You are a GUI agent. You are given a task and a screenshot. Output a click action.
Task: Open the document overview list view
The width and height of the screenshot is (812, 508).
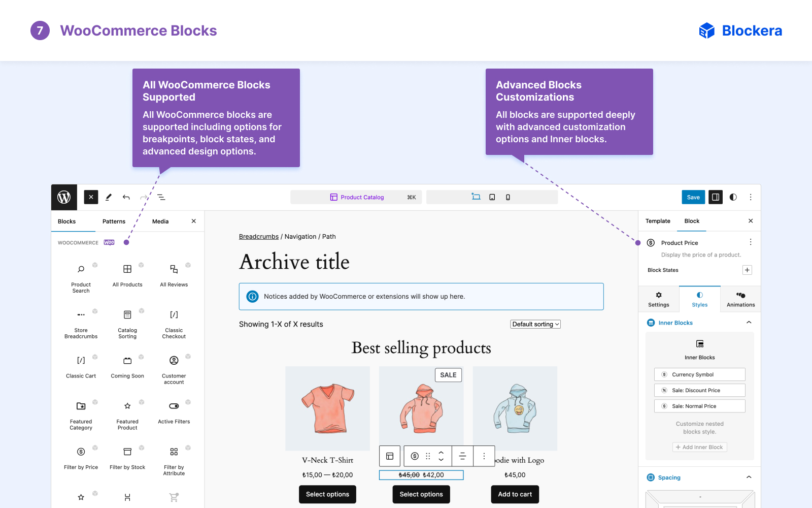pos(161,197)
